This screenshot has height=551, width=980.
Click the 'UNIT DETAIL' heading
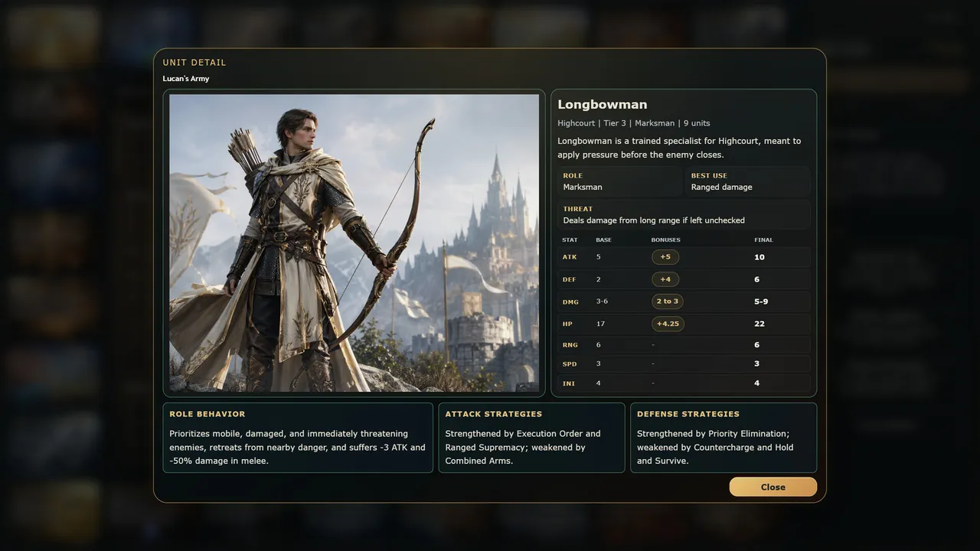(x=194, y=63)
